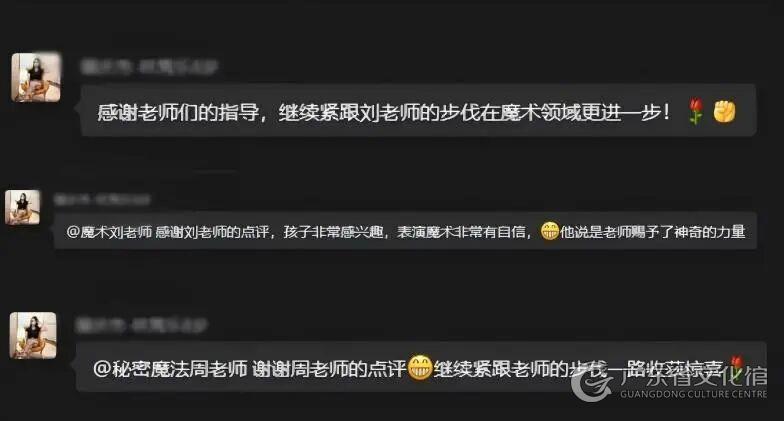Image resolution: width=784 pixels, height=421 pixels.
Task: Click the rose emoji after 更进一步
Action: (x=696, y=110)
